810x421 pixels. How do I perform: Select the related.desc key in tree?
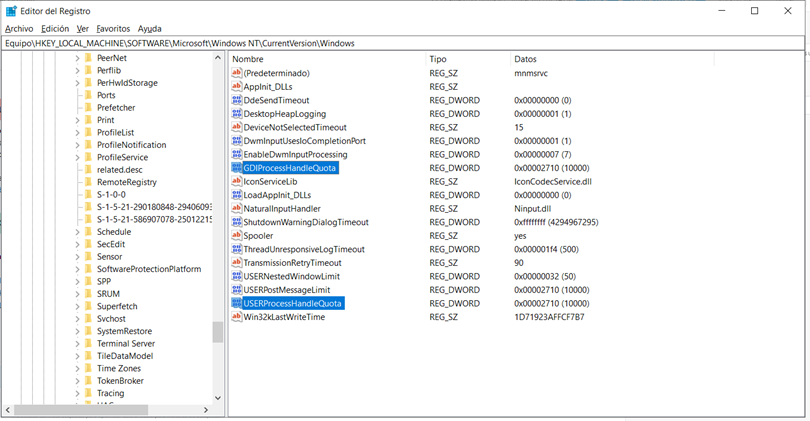point(120,169)
